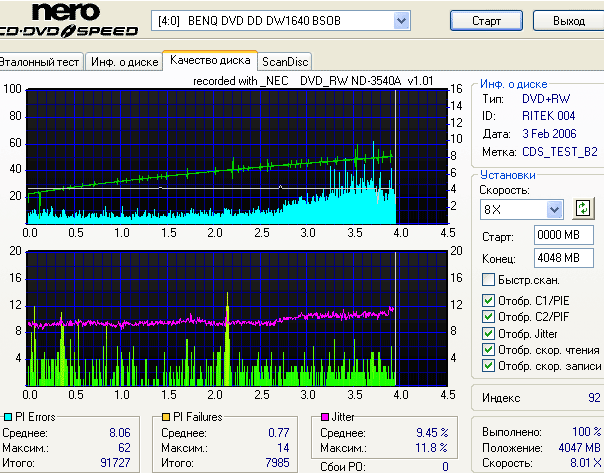Viewport: 604px width, 473px height.
Task: Switch to the Эталонный тест tab
Action: coord(40,62)
